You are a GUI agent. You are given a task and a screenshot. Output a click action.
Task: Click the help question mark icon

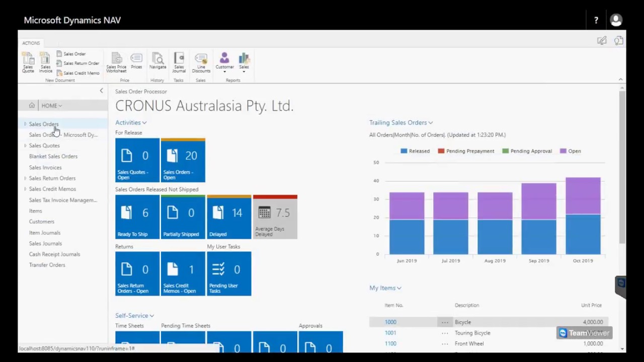pos(596,20)
